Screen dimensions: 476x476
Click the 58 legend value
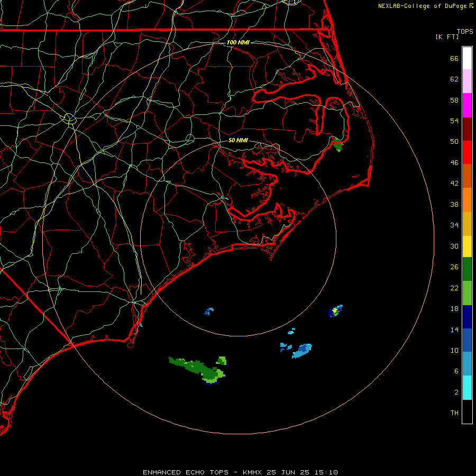pyautogui.click(x=454, y=100)
